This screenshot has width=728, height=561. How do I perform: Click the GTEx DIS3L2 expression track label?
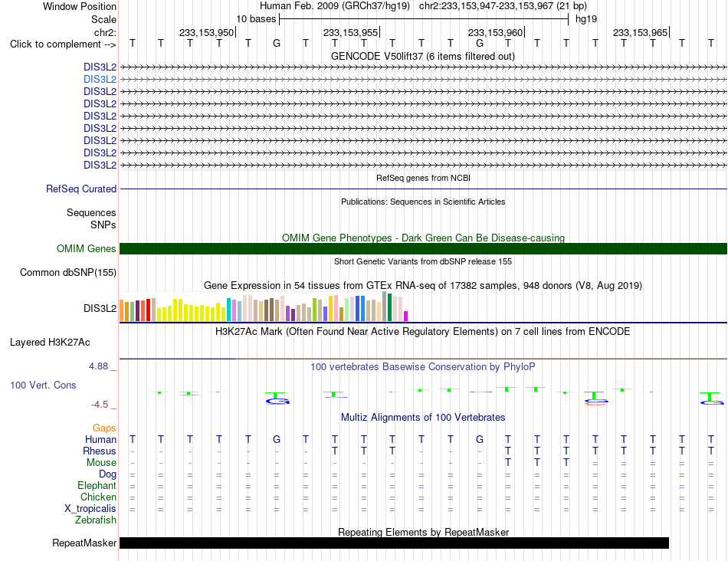(x=100, y=308)
